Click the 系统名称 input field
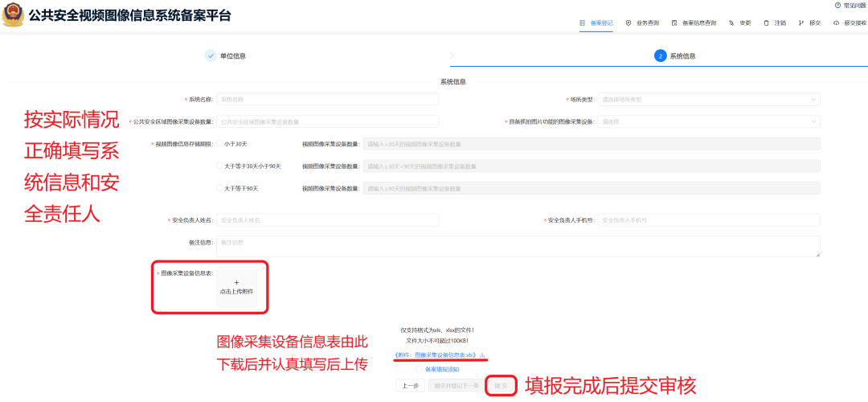The height and width of the screenshot is (402, 868). click(x=328, y=99)
